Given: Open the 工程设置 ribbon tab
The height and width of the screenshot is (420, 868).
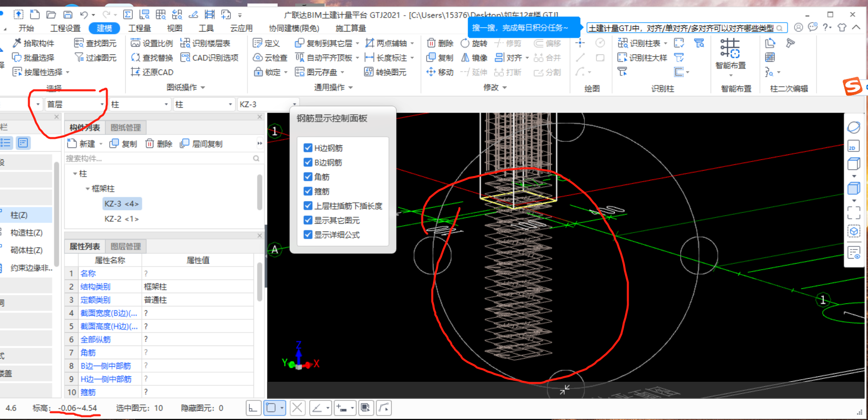Looking at the screenshot, I should (65, 28).
